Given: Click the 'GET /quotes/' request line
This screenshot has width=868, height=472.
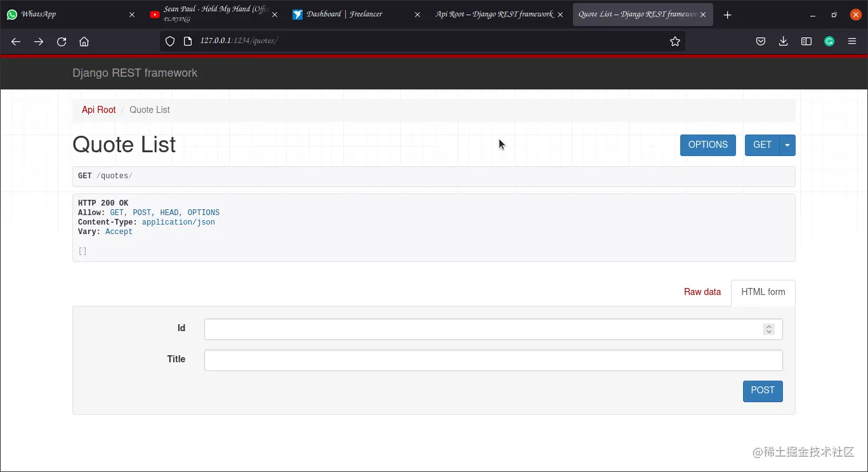Looking at the screenshot, I should tap(105, 176).
